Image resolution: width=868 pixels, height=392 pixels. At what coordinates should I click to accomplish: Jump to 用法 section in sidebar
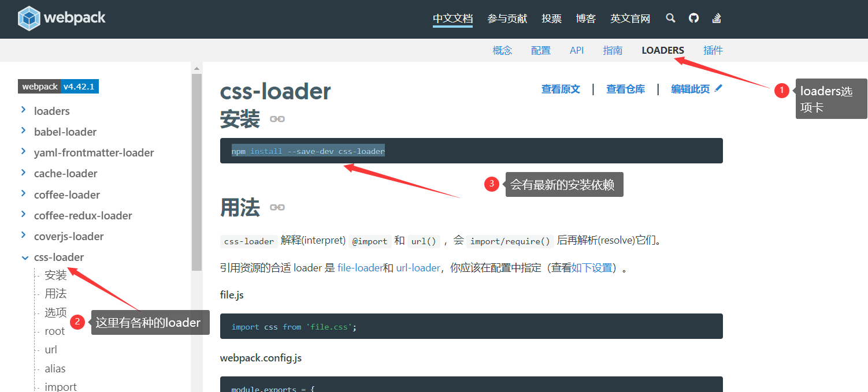55,294
